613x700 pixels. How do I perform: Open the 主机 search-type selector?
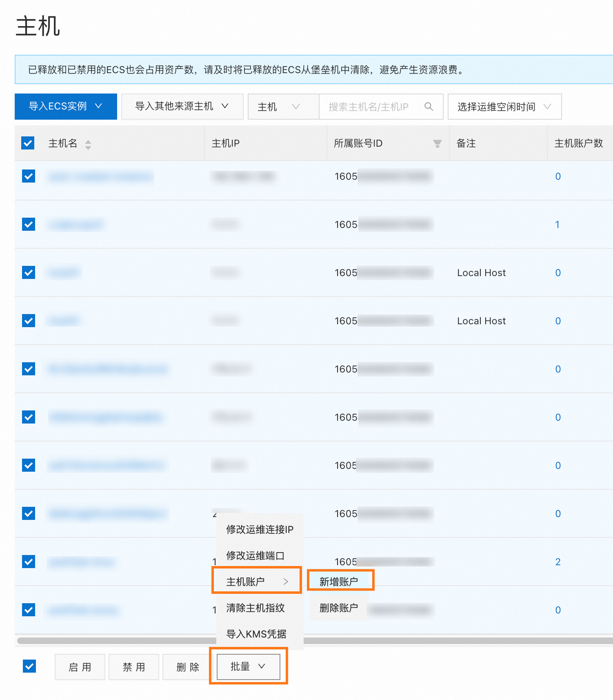coord(283,107)
